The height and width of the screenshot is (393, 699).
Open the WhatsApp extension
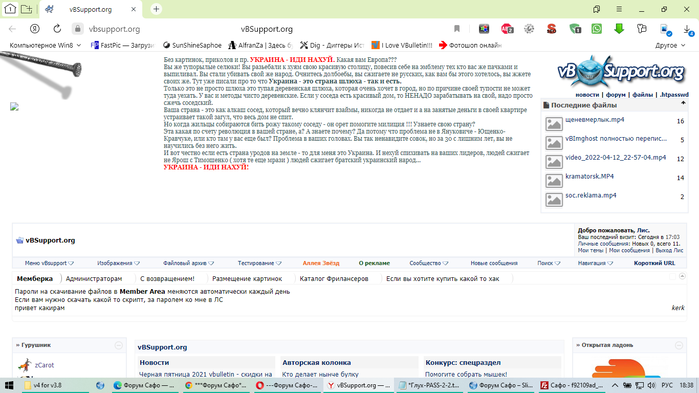click(596, 29)
